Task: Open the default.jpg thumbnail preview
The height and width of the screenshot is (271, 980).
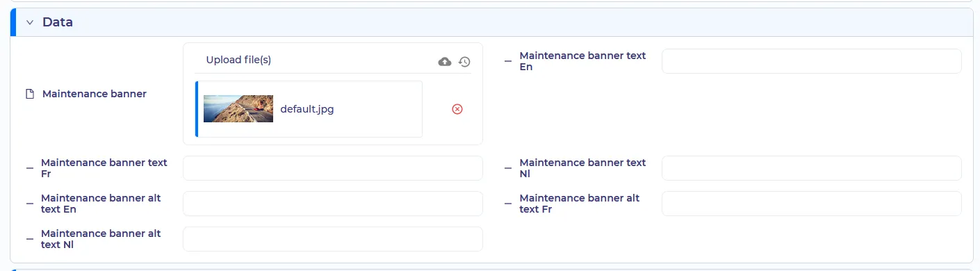Action: click(238, 109)
